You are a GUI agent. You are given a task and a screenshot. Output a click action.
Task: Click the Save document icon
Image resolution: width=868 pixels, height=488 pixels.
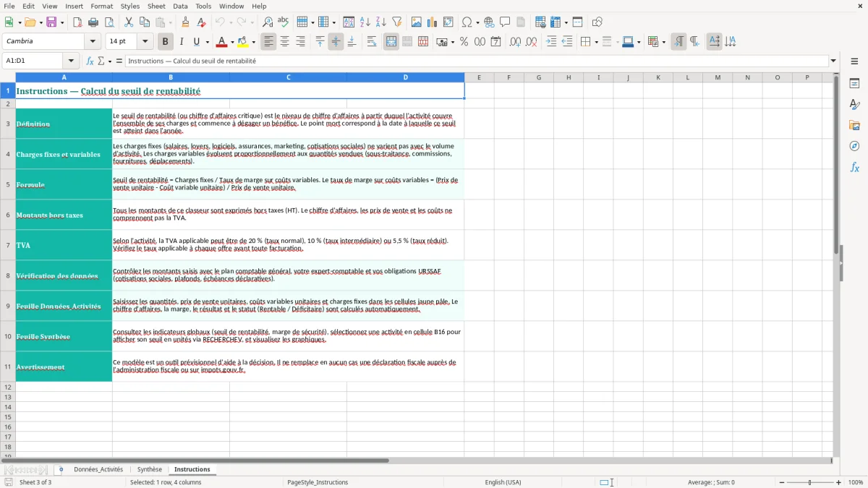(51, 22)
